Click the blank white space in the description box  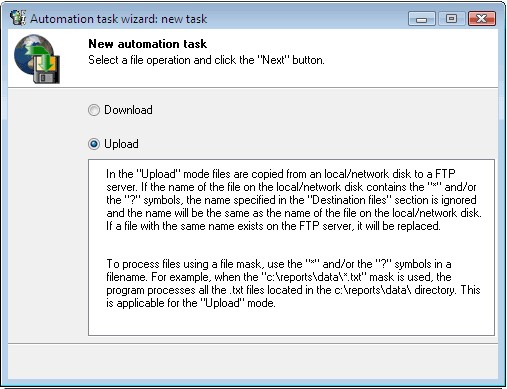[x=291, y=322]
